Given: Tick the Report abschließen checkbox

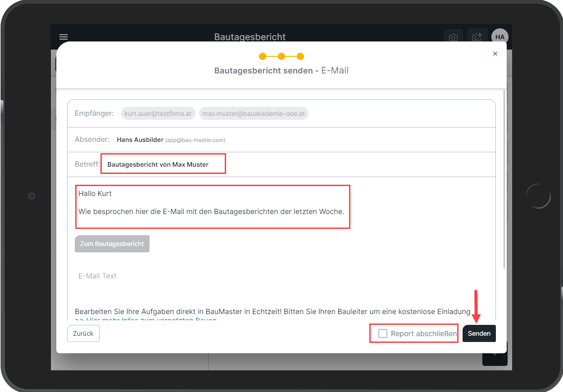Looking at the screenshot, I should 383,333.
